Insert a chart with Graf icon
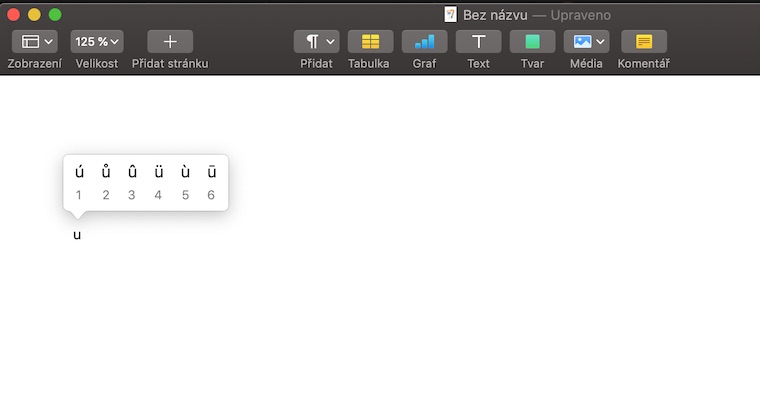This screenshot has width=760, height=408. (x=425, y=42)
